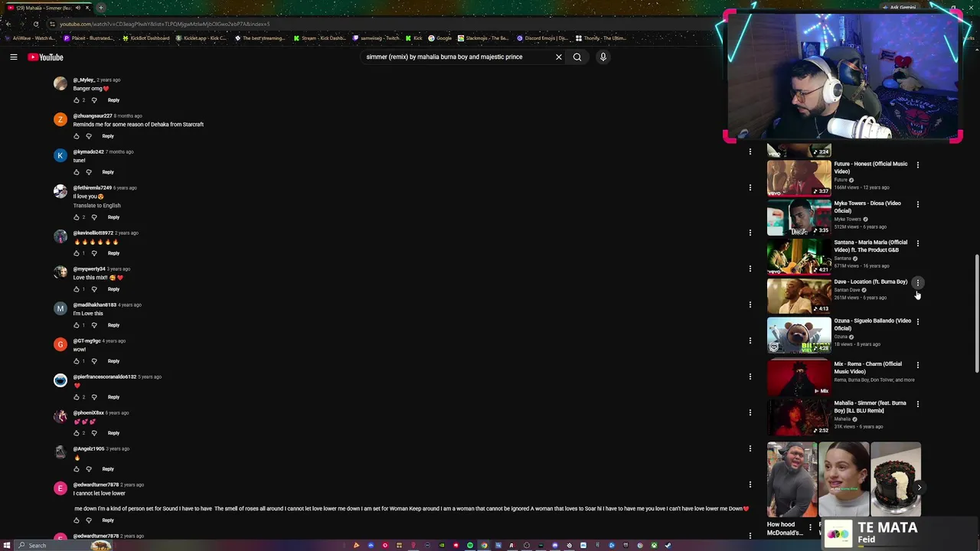Focus the browser address bar URL
Viewport: 980px width, 551px height.
tap(165, 24)
